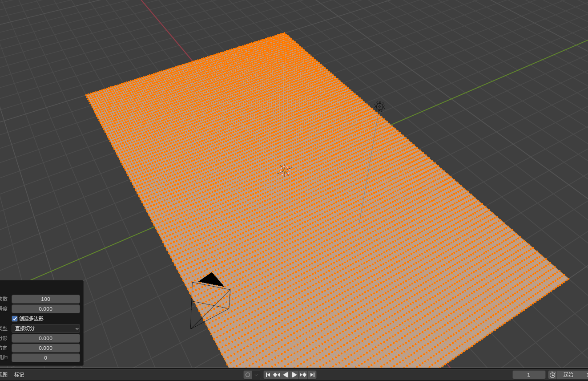The image size is (588, 381).
Task: Play the animation forward
Action: pos(294,375)
